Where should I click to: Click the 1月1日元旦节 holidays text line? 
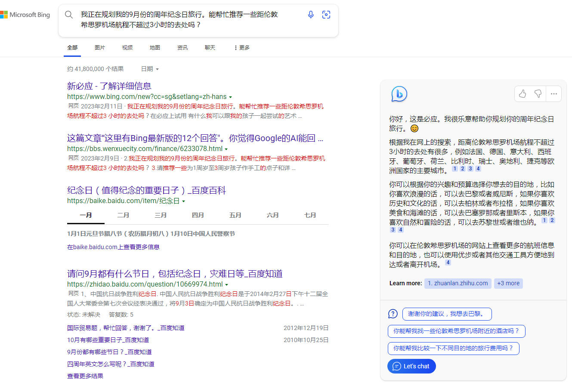tap(151, 234)
